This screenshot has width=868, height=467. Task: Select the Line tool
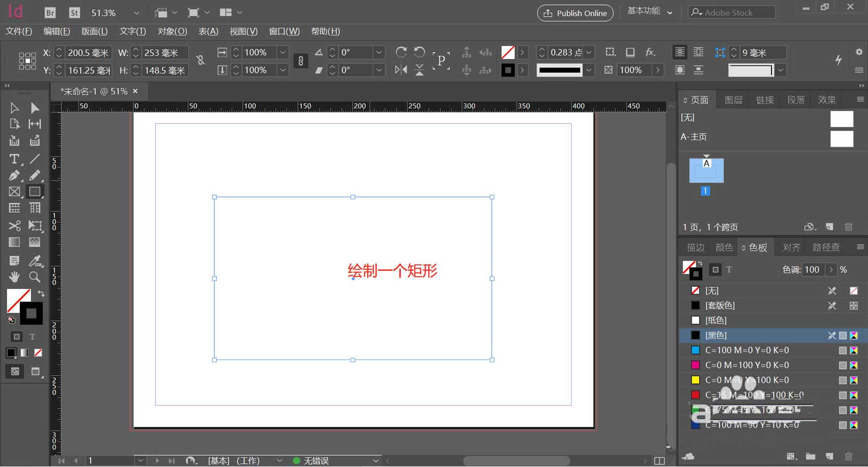pyautogui.click(x=35, y=159)
